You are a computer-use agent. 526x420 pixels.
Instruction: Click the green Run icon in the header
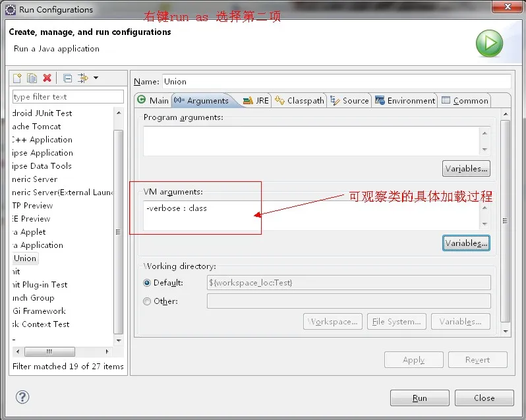pyautogui.click(x=489, y=44)
